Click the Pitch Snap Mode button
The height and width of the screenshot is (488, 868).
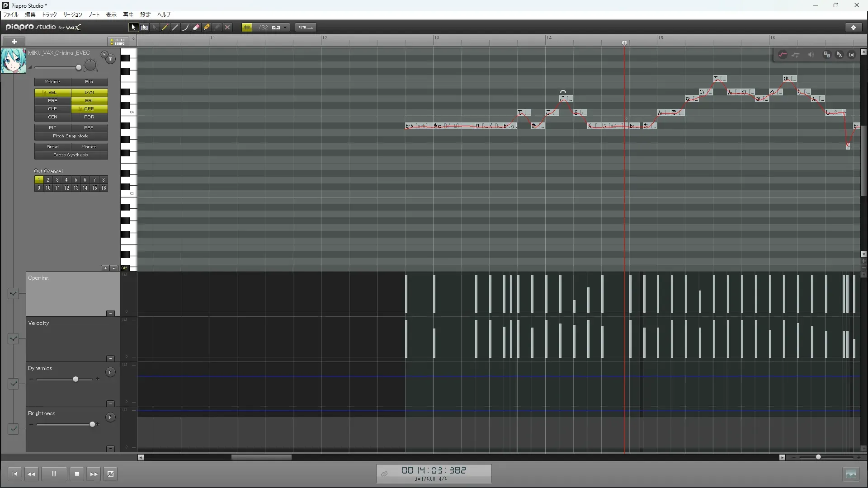pyautogui.click(x=71, y=136)
